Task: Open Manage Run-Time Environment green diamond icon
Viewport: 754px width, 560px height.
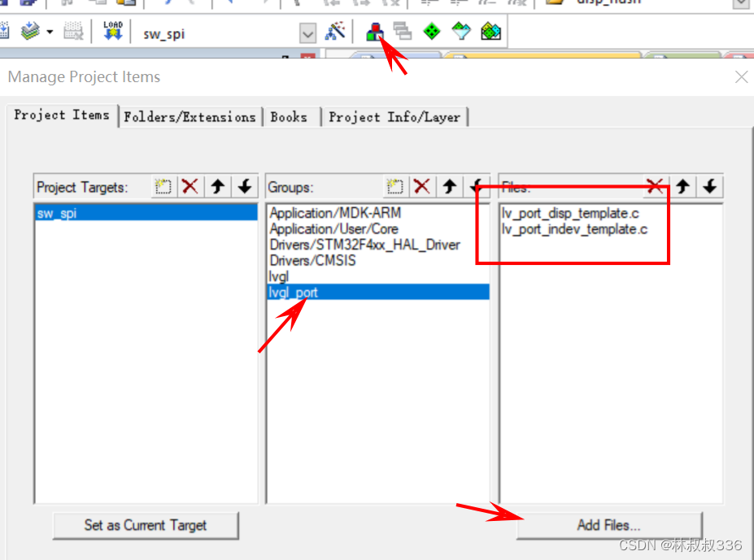Action: [431, 32]
